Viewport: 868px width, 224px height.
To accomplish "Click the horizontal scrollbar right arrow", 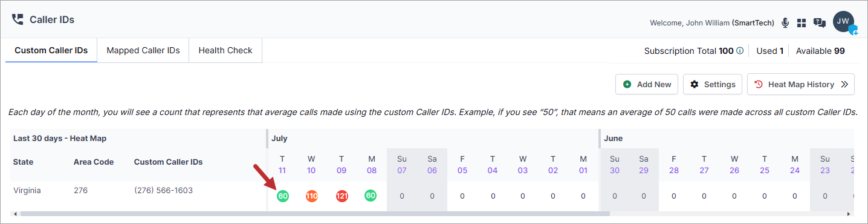I will coord(849,214).
